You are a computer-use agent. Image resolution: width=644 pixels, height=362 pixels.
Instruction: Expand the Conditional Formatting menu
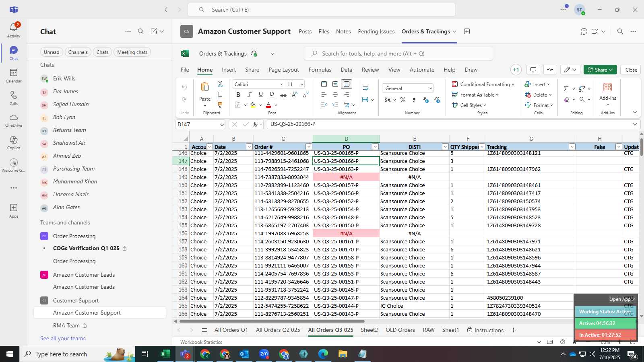click(x=483, y=84)
